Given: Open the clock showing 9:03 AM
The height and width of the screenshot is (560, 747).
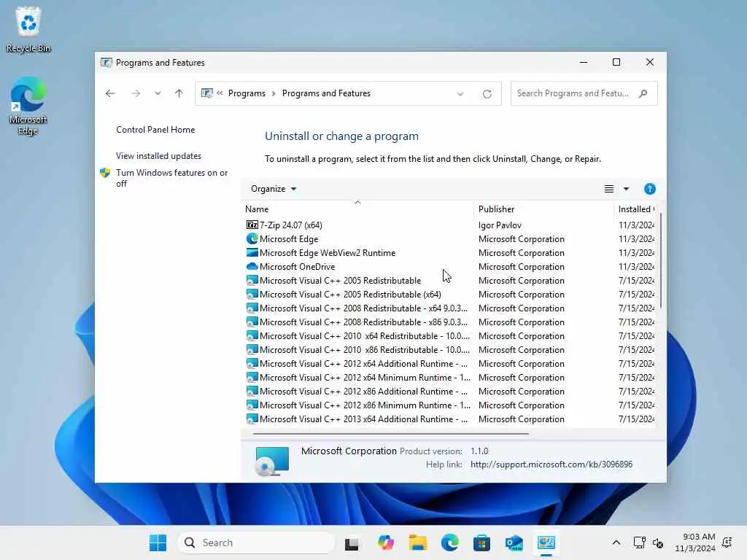Looking at the screenshot, I should tap(695, 542).
